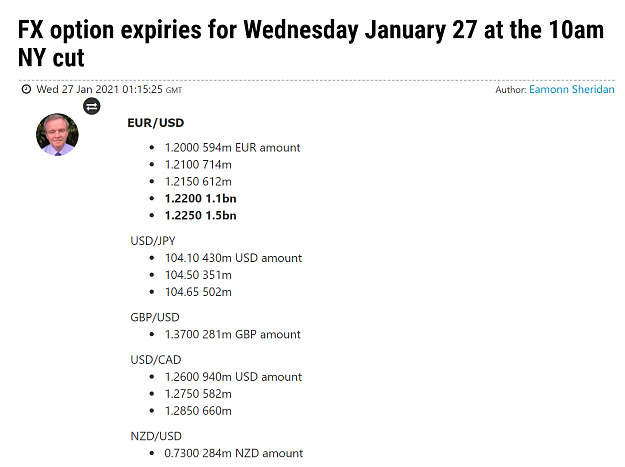Select the 0.7300 284m NZD amount line
625x467 pixels.
pyautogui.click(x=234, y=453)
